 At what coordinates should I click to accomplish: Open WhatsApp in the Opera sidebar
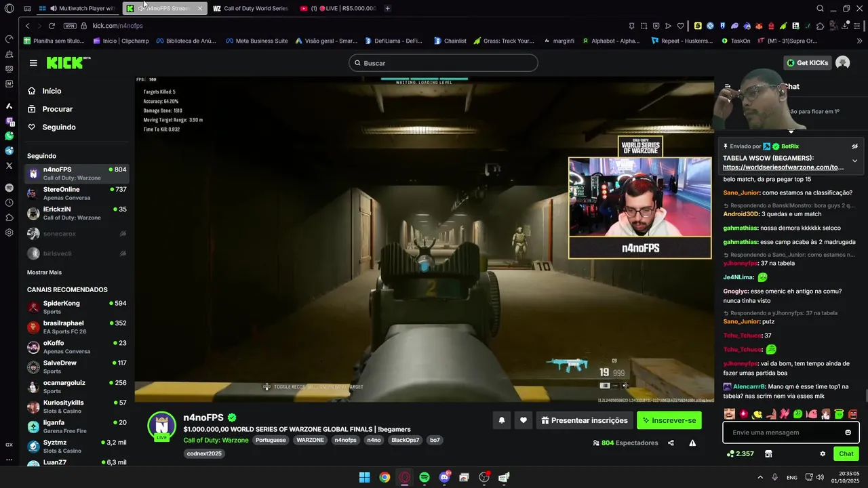tap(9, 136)
